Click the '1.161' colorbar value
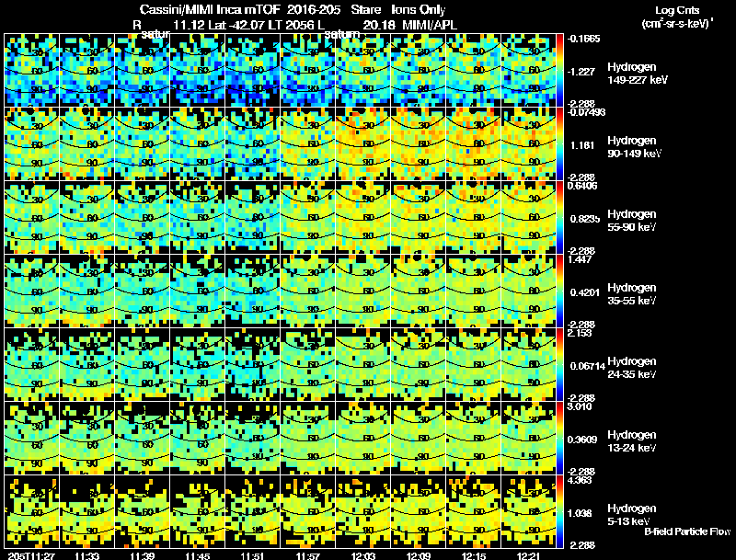 click(582, 145)
